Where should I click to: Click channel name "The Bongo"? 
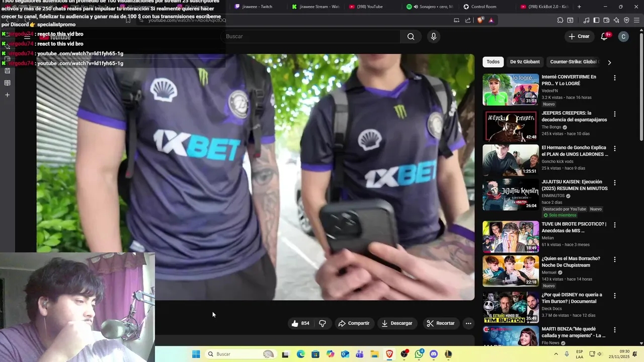551,127
